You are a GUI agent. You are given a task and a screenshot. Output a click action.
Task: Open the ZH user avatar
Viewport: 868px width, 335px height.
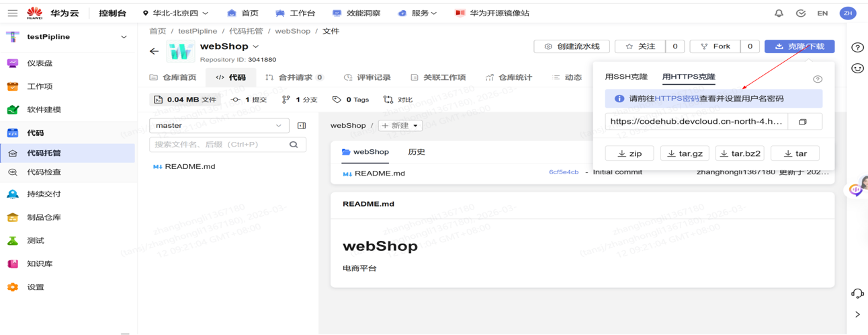click(x=848, y=13)
